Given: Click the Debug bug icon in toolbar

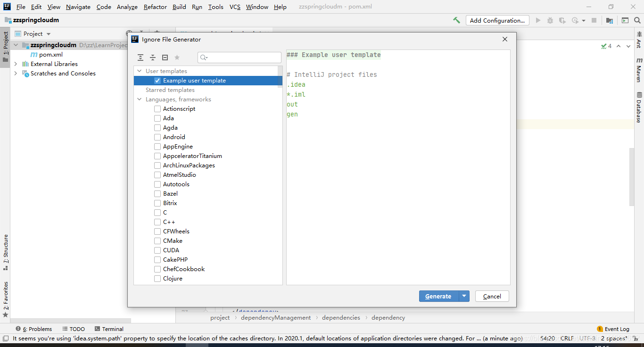Looking at the screenshot, I should point(550,20).
